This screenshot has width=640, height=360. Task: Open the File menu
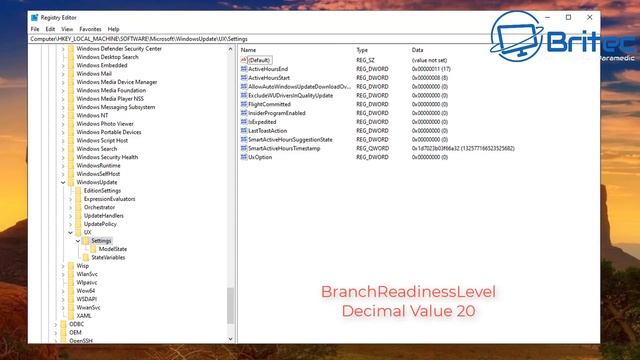(35, 29)
